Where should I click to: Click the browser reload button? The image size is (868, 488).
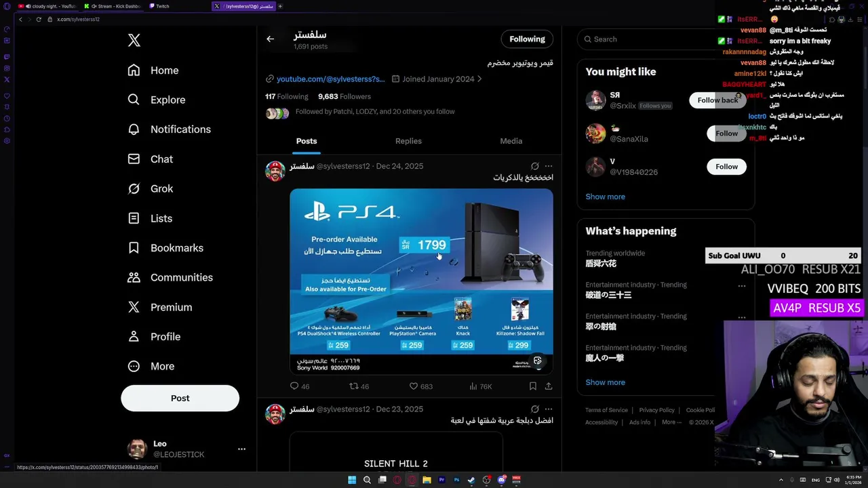pos(39,20)
